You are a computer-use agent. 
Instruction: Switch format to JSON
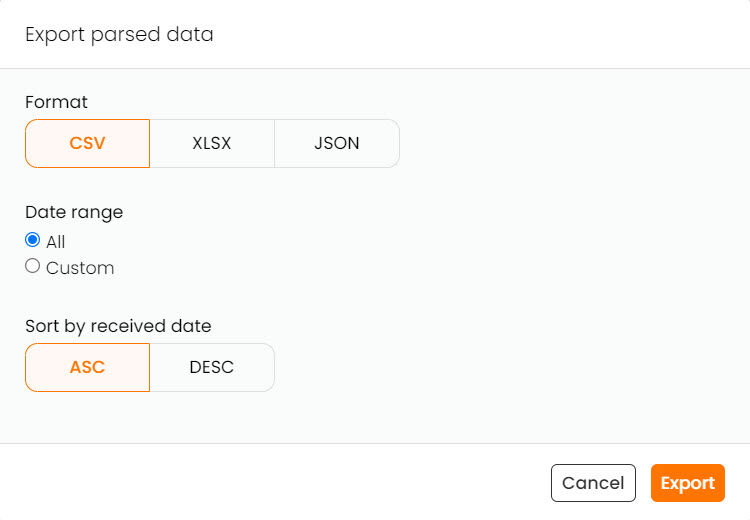click(336, 143)
